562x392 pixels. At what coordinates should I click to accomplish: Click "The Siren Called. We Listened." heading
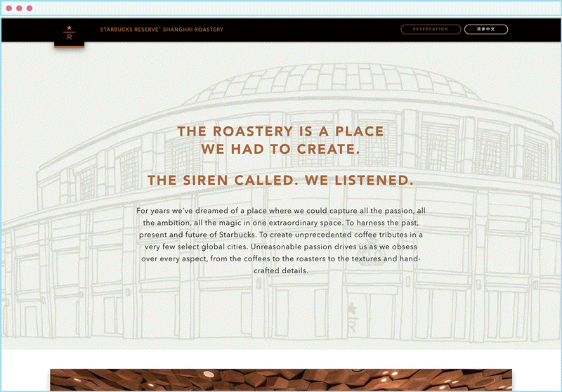280,181
